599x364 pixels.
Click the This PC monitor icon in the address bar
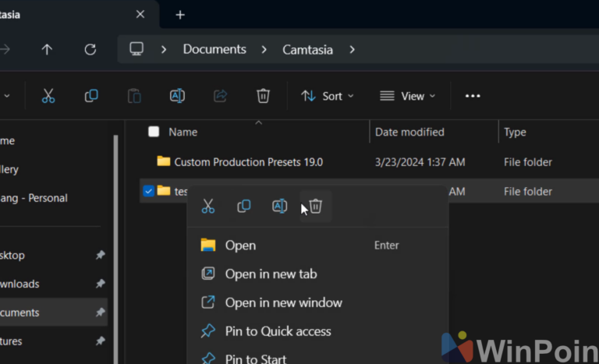point(136,49)
